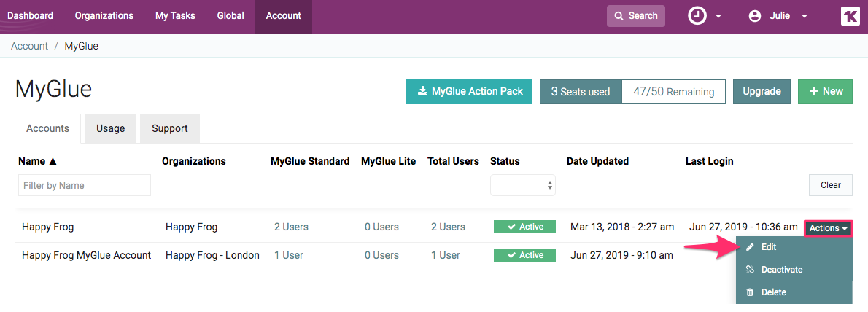Open the 2 Users link for Happy Frog
The image size is (868, 312).
291,227
